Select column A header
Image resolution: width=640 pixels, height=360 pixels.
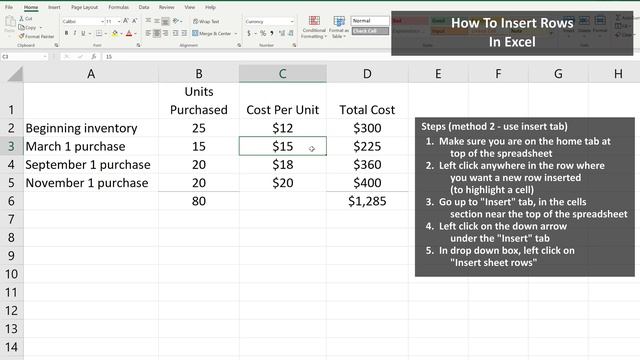point(91,74)
